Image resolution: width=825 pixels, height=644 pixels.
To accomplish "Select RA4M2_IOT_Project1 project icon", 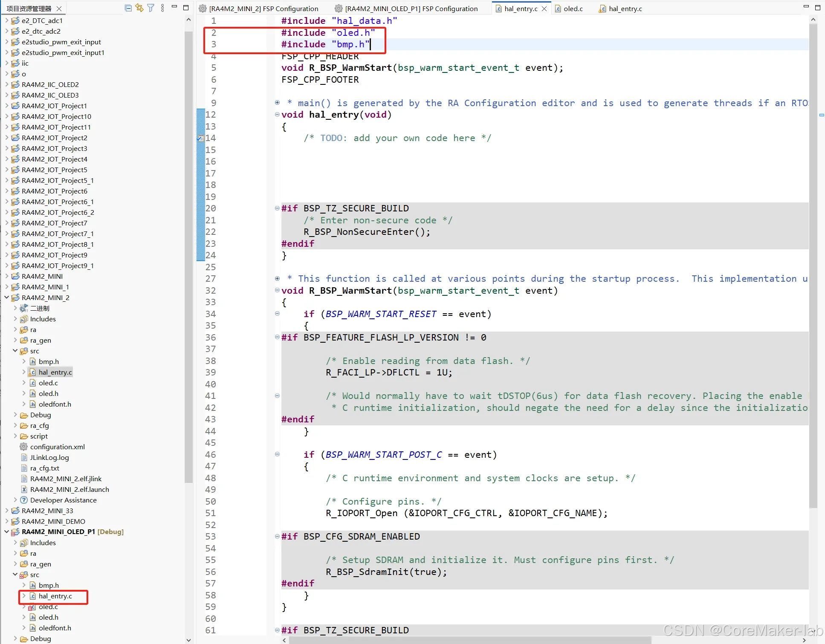I will click(15, 106).
